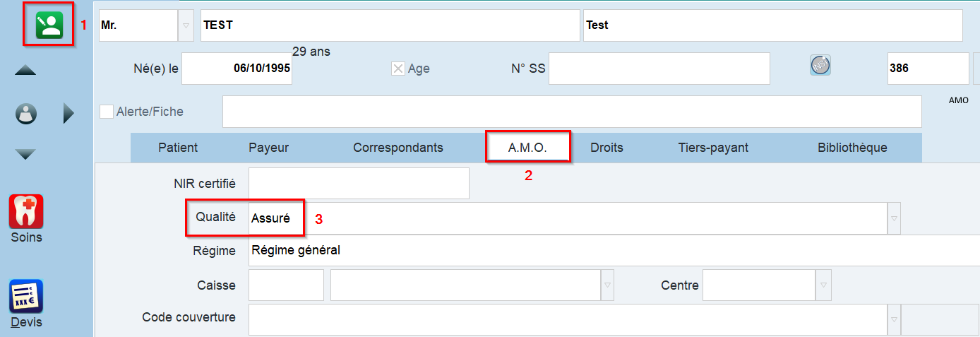Open the Devis estimate icon
980x337 pixels.
click(26, 297)
